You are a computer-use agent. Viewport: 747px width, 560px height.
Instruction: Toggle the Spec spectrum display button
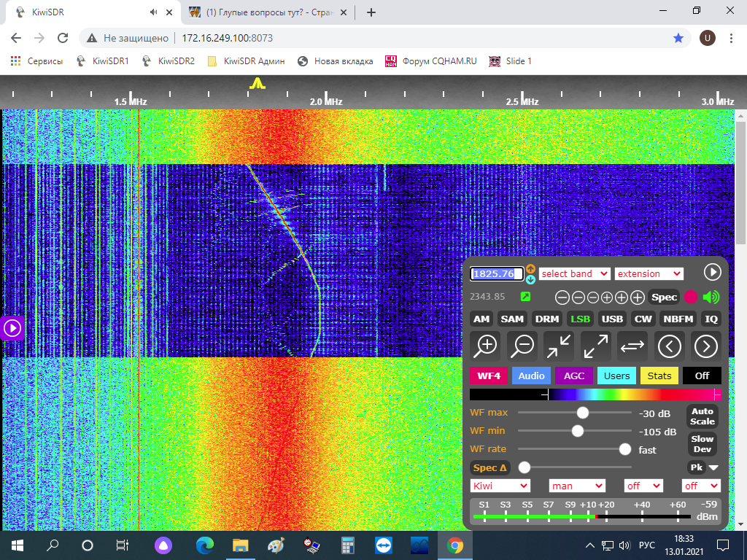point(664,297)
